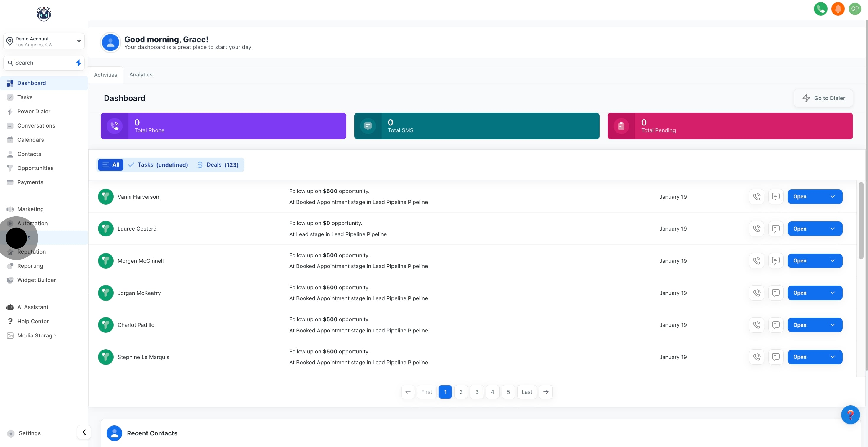Viewport: 868px width, 447px height.
Task: Switch to the Analytics tab
Action: point(141,75)
